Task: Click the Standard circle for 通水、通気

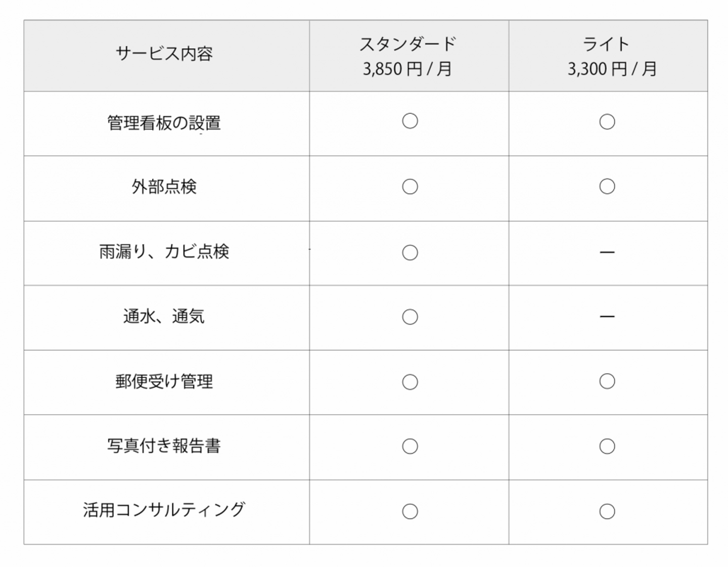Action: tap(409, 317)
